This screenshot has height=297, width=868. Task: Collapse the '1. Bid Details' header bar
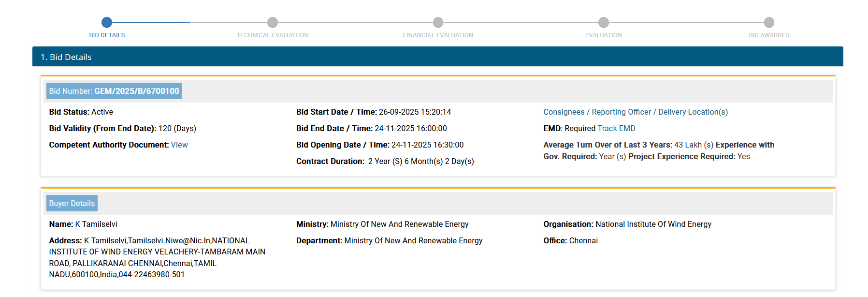[437, 57]
